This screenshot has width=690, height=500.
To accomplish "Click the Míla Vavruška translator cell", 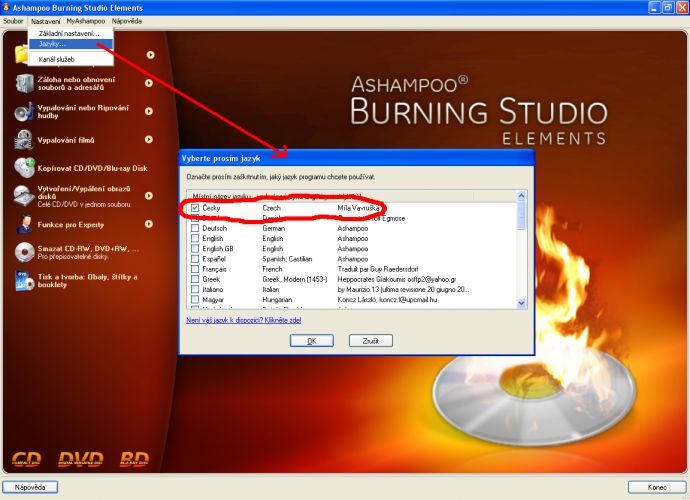I will pyautogui.click(x=359, y=208).
